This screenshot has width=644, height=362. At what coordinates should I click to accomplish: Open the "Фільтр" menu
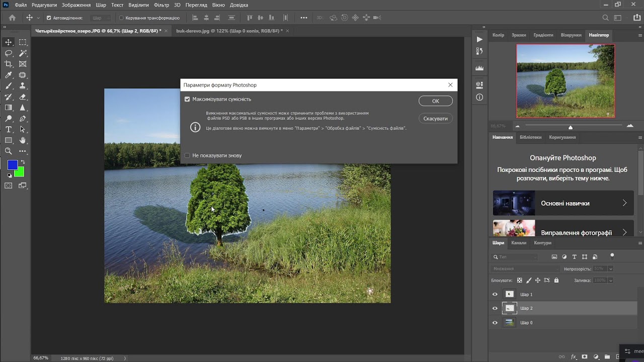pos(162,5)
